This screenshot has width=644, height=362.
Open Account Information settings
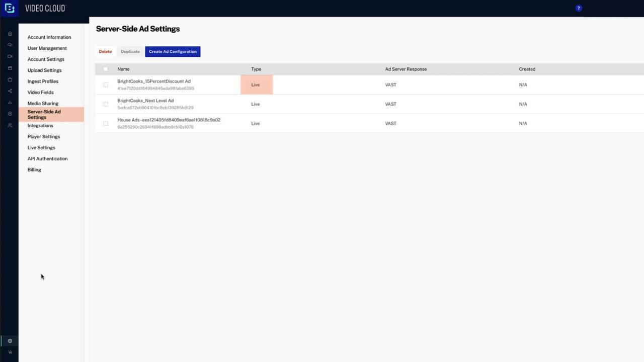pyautogui.click(x=49, y=37)
